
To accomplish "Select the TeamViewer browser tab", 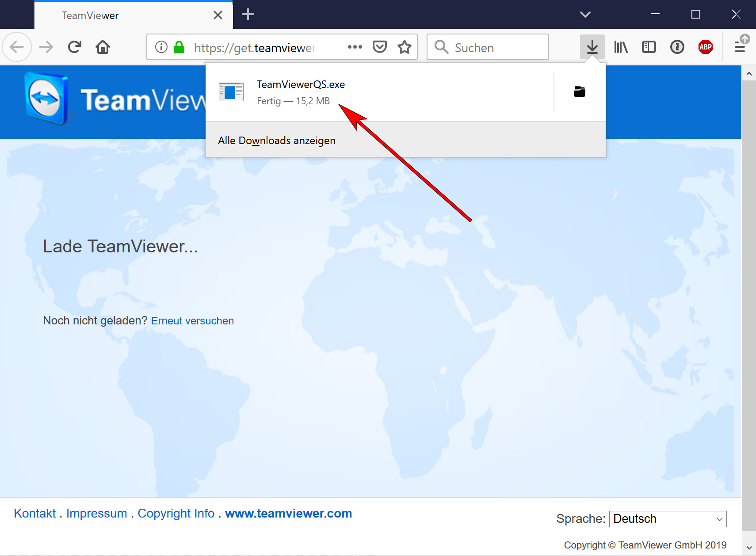I will click(x=134, y=15).
